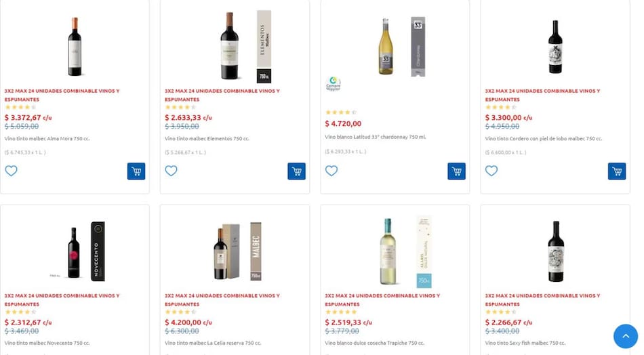The width and height of the screenshot is (644, 355).
Task: Open Vino tinto malbec Novecento link
Action: tap(47, 343)
